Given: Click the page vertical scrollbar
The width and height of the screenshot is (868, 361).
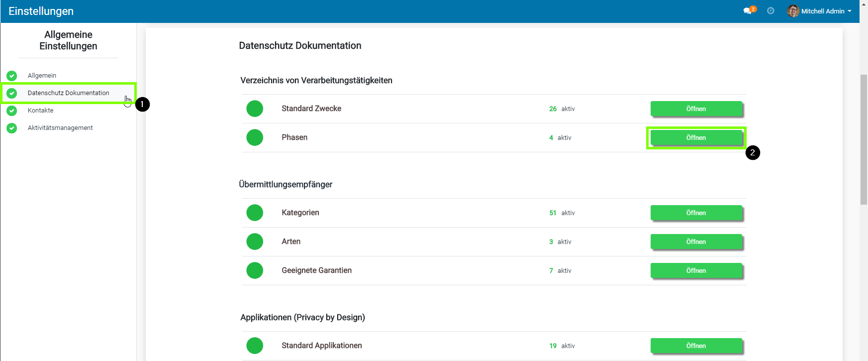Looking at the screenshot, I should pos(864,139).
